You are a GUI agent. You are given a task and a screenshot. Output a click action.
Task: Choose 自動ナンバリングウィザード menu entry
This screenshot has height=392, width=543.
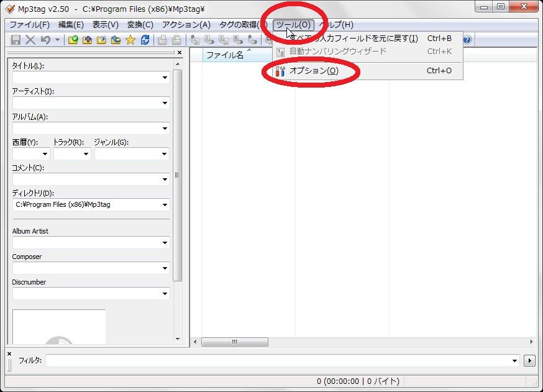(368, 51)
